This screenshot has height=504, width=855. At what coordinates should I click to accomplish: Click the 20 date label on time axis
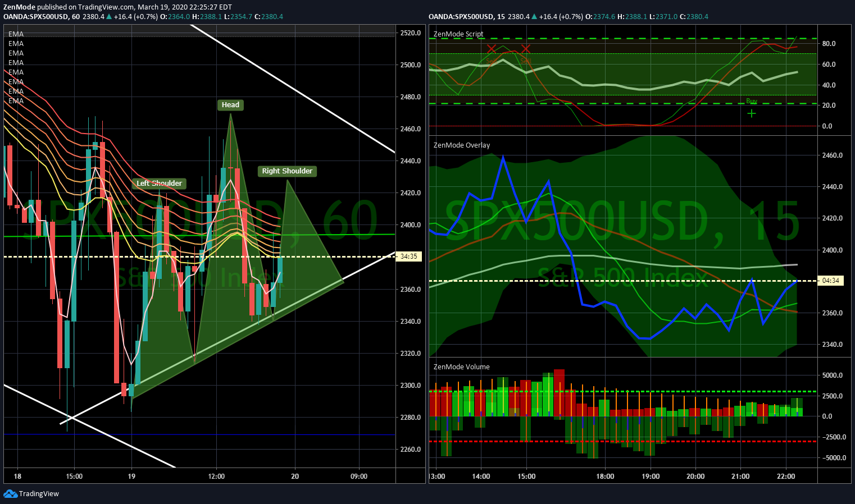[x=295, y=476]
